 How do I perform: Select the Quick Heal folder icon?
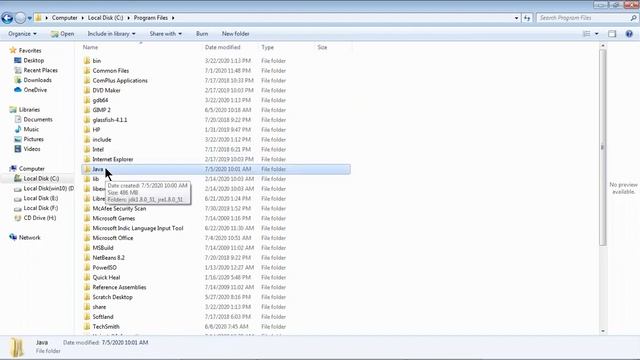point(87,277)
